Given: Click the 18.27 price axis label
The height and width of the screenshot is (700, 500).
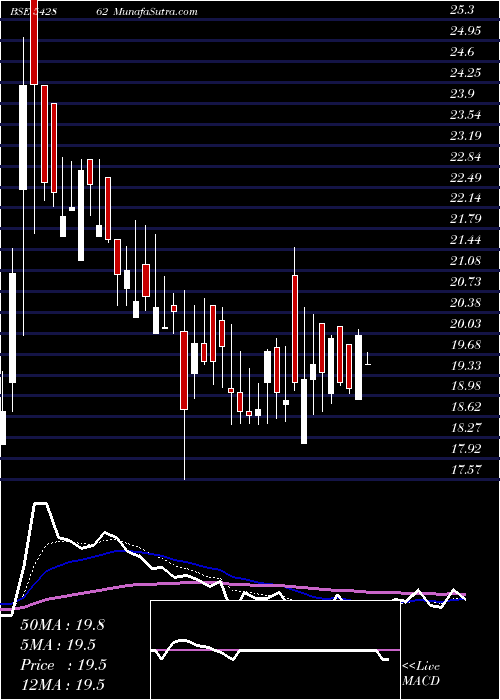Looking at the screenshot, I should 465,428.
